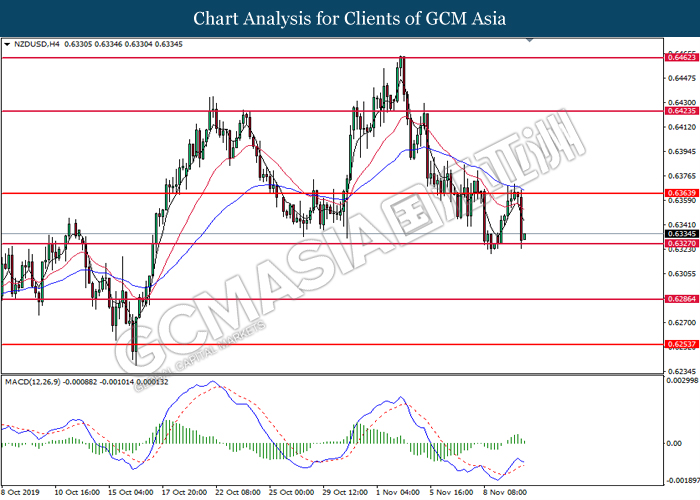Click the 5 Nov 16:00 time label
This screenshot has height=500, width=700.
tap(451, 492)
